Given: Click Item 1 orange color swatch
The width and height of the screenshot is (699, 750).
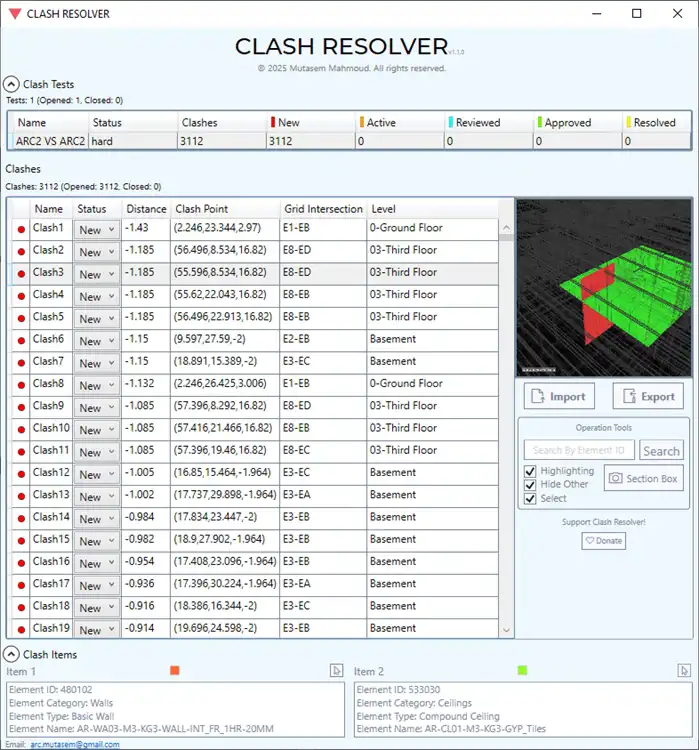Looking at the screenshot, I should [175, 670].
